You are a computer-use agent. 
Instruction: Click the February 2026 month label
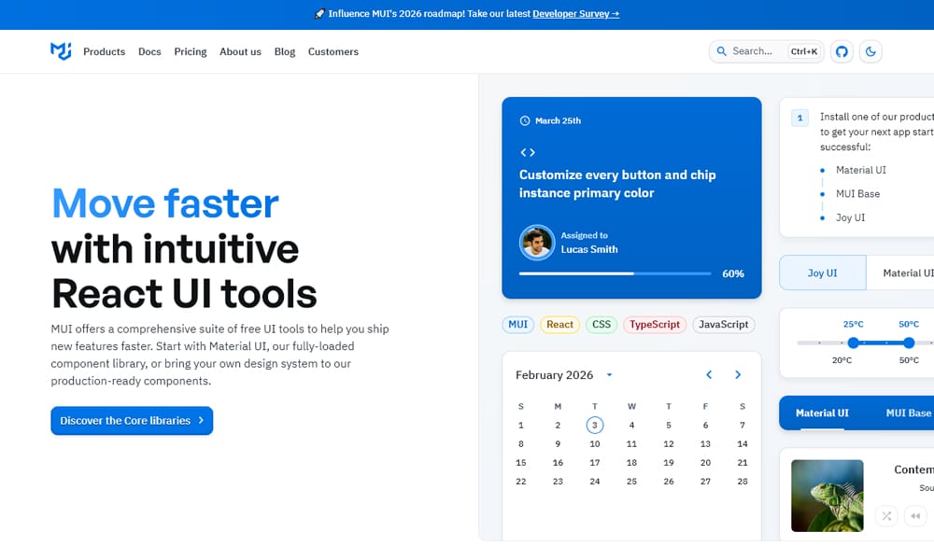[554, 375]
